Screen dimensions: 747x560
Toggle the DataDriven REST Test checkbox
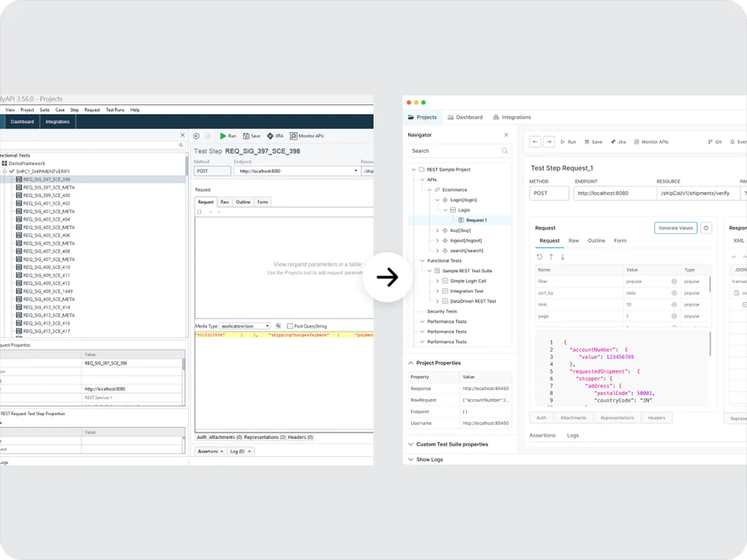tap(445, 301)
